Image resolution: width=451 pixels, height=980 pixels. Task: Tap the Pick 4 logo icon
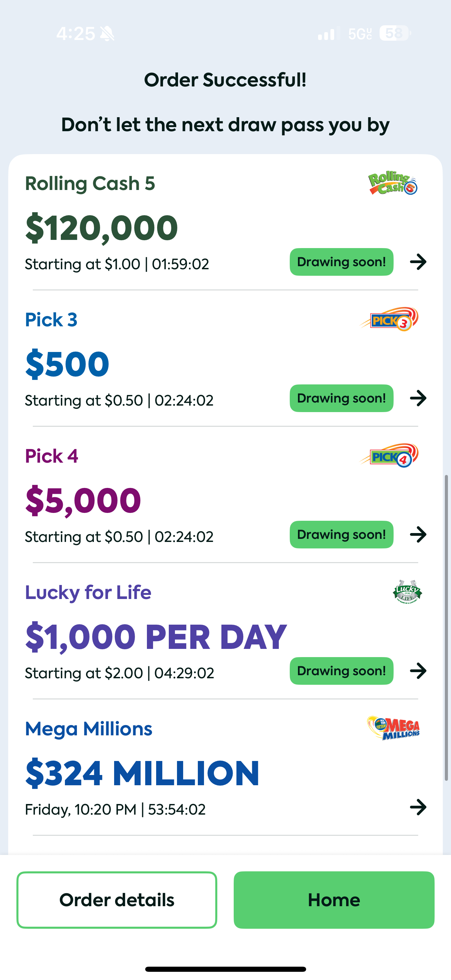coord(390,455)
